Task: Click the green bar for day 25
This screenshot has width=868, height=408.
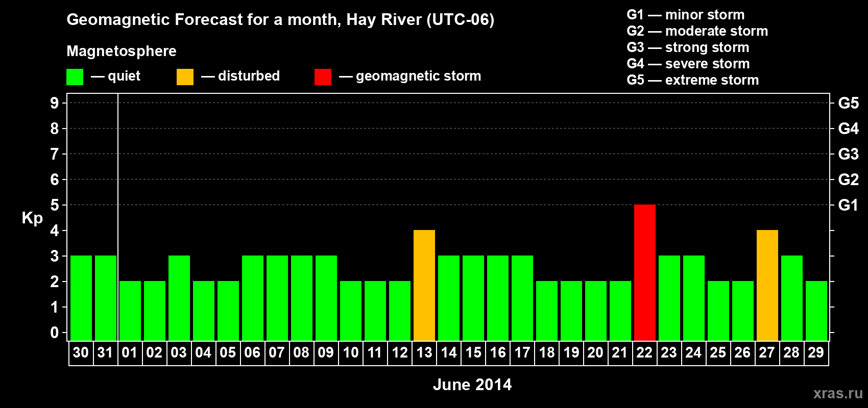Action: point(718,311)
